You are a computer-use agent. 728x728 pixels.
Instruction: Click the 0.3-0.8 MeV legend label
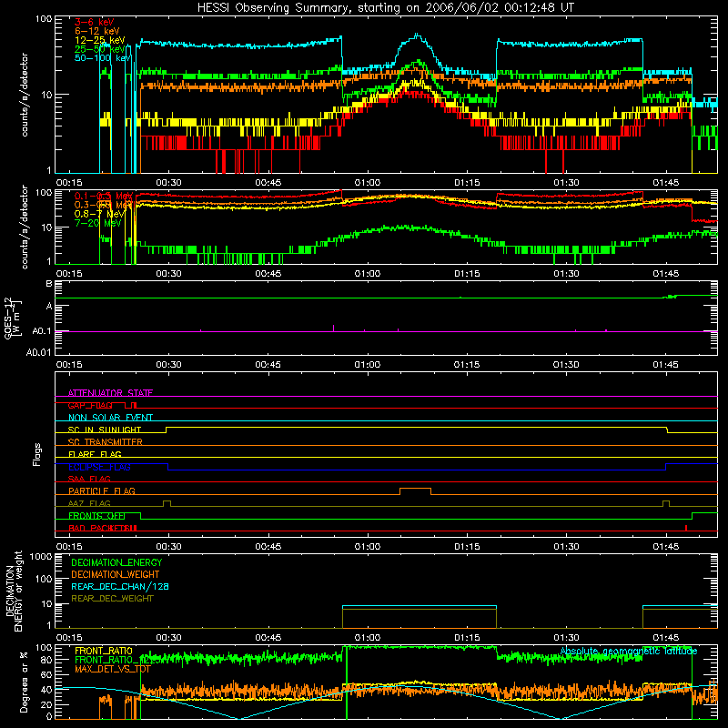click(104, 206)
